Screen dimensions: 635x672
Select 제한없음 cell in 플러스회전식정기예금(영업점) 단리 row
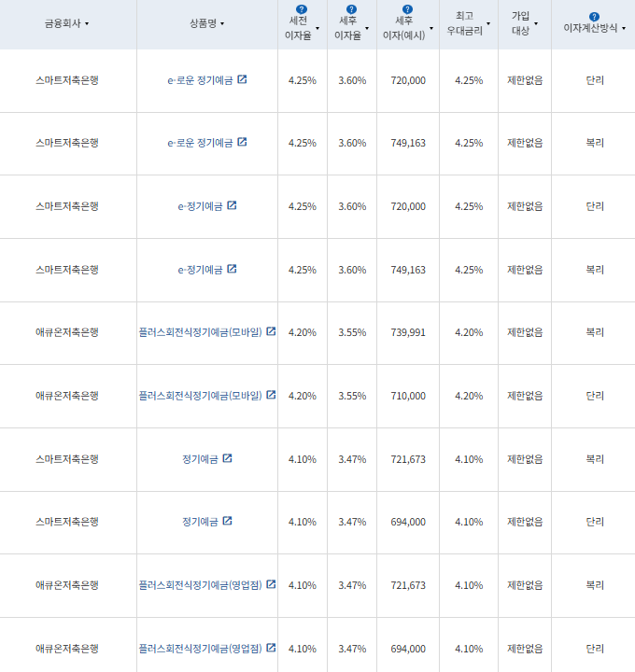[x=525, y=645]
